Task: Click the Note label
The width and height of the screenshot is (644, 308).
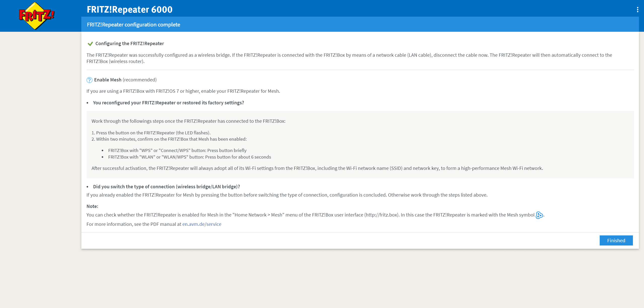Action: point(92,206)
